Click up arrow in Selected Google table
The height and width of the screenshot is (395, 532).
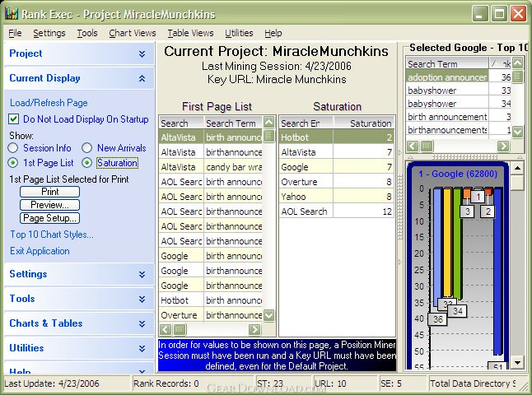[517, 63]
